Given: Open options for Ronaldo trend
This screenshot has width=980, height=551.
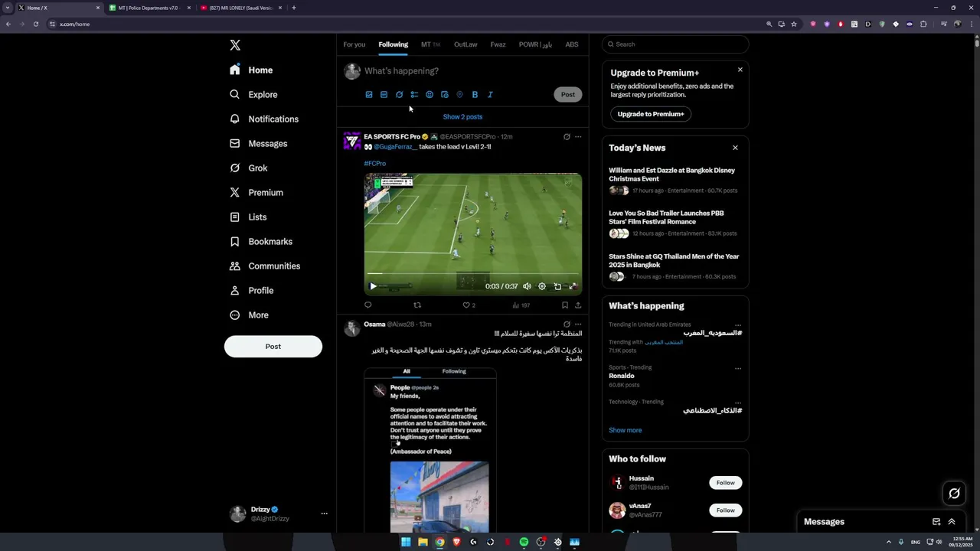Looking at the screenshot, I should pos(738,368).
